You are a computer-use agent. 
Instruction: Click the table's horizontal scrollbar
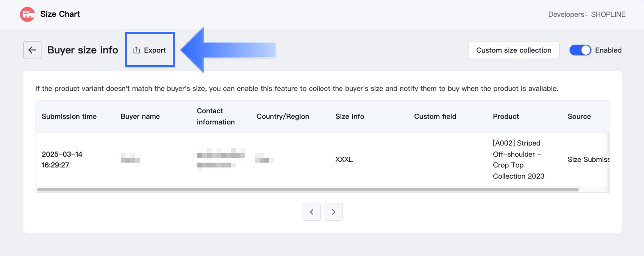308,190
